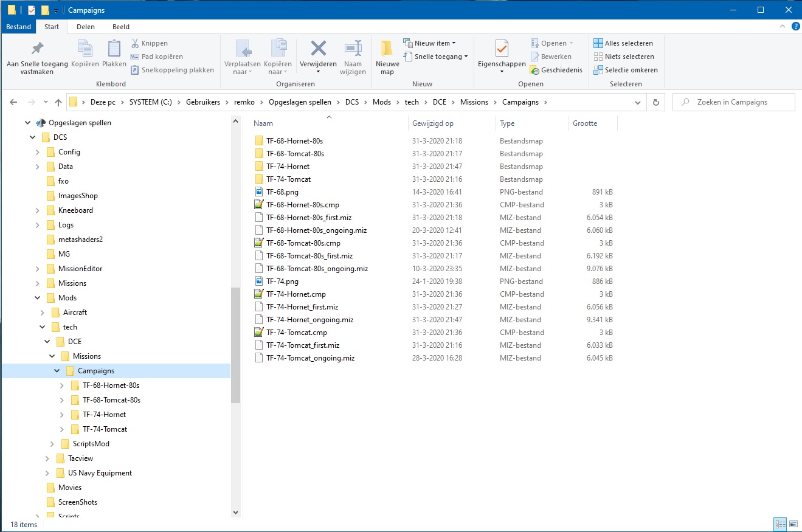
Task: Click the Plakken clipboard icon
Action: click(x=114, y=49)
